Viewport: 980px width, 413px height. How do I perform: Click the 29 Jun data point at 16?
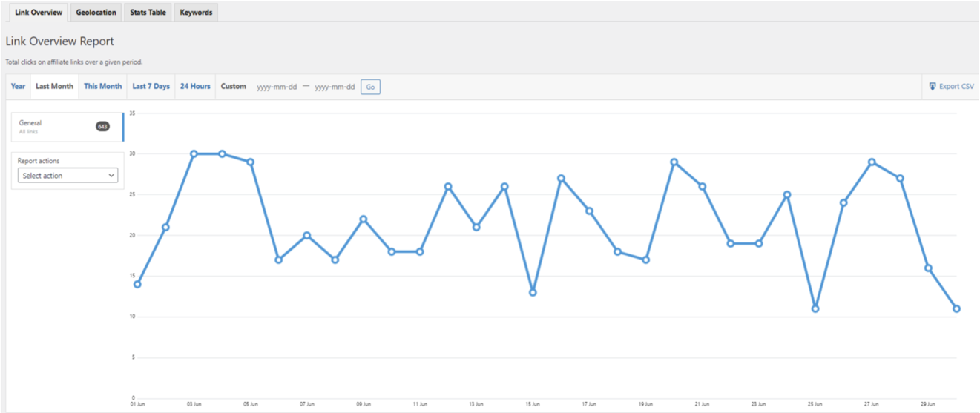click(928, 268)
